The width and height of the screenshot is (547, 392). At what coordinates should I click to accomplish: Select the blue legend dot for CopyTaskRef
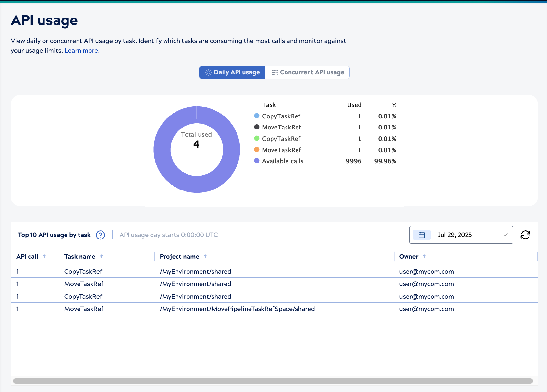257,116
